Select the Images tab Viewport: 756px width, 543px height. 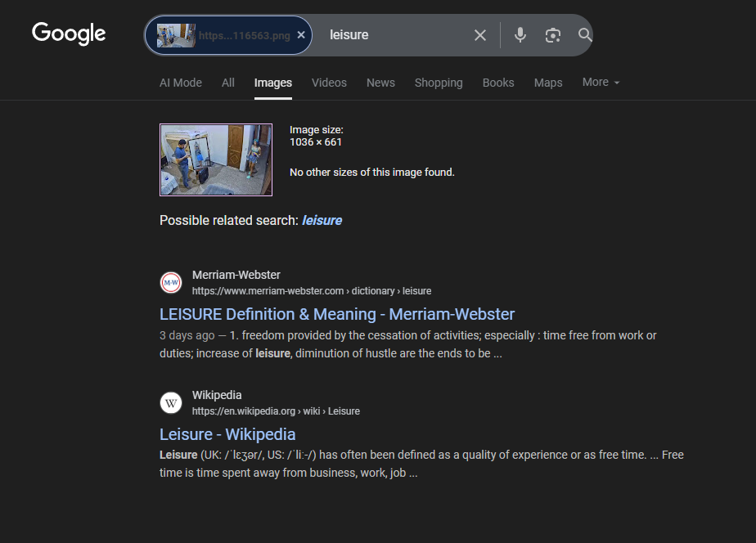click(273, 83)
